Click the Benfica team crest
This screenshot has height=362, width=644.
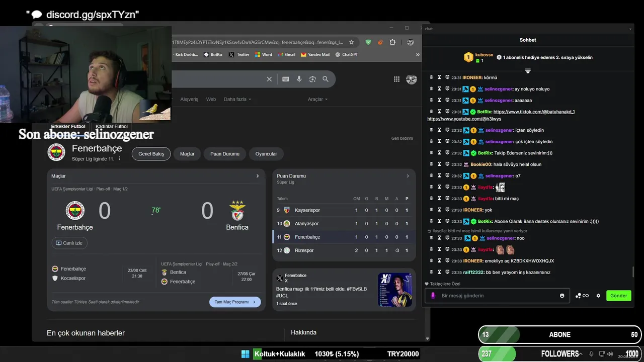coord(237,211)
